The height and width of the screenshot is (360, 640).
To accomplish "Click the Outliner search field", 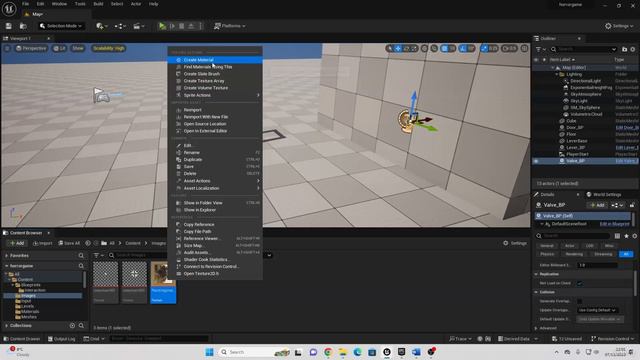I will [584, 49].
